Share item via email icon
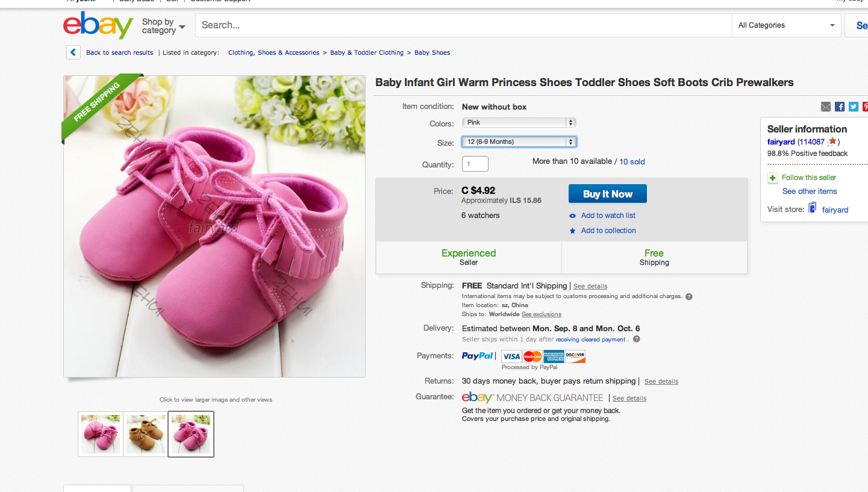 point(825,107)
